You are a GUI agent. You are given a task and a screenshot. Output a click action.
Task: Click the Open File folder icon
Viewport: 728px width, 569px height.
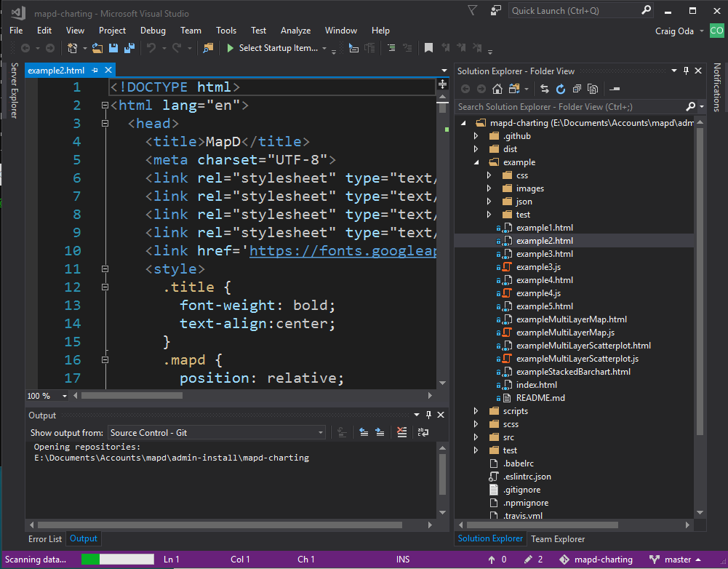click(97, 48)
